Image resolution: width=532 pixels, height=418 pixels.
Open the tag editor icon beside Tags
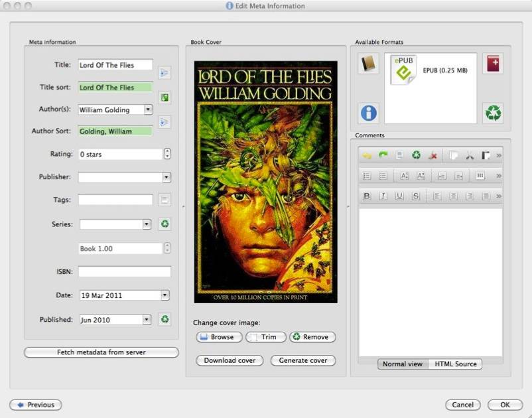tap(165, 199)
